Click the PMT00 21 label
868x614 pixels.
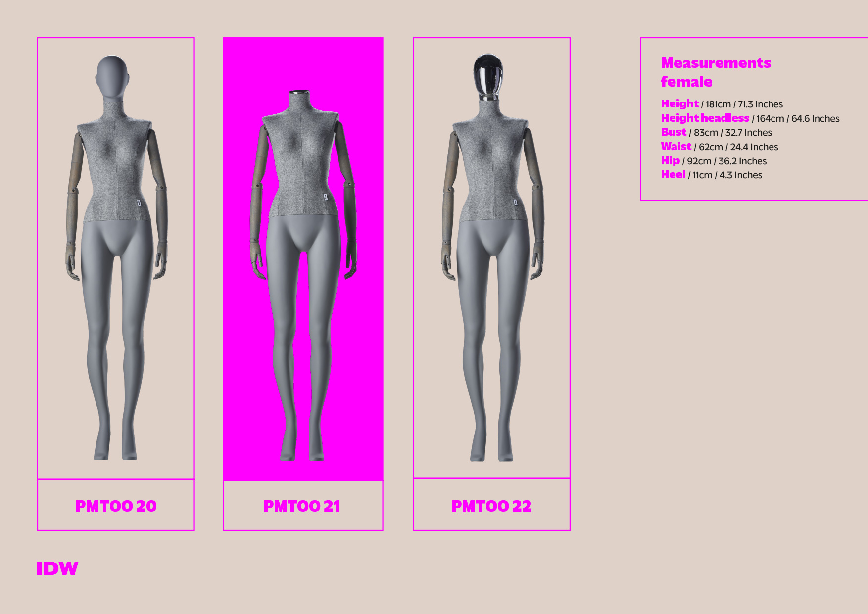302,506
